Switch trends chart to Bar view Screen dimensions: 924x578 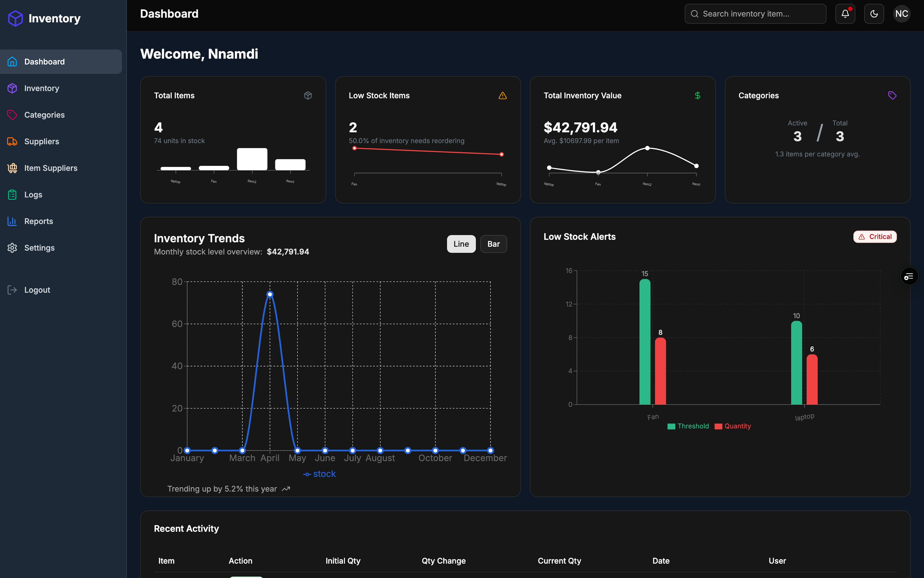[493, 244]
